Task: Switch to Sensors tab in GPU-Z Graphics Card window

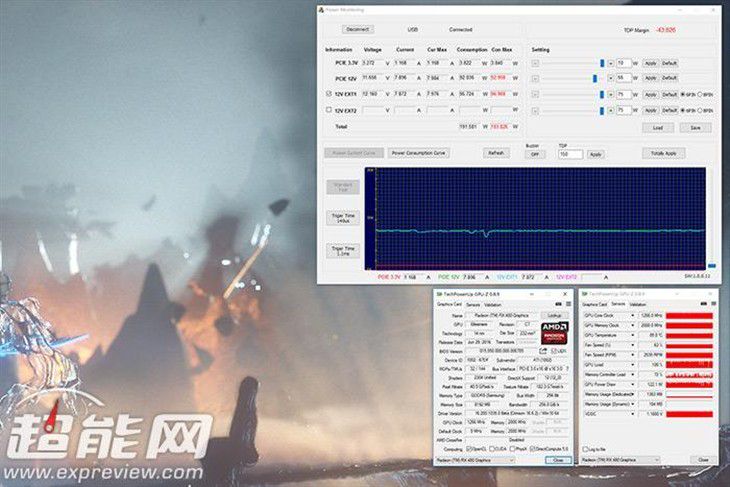Action: pos(473,304)
